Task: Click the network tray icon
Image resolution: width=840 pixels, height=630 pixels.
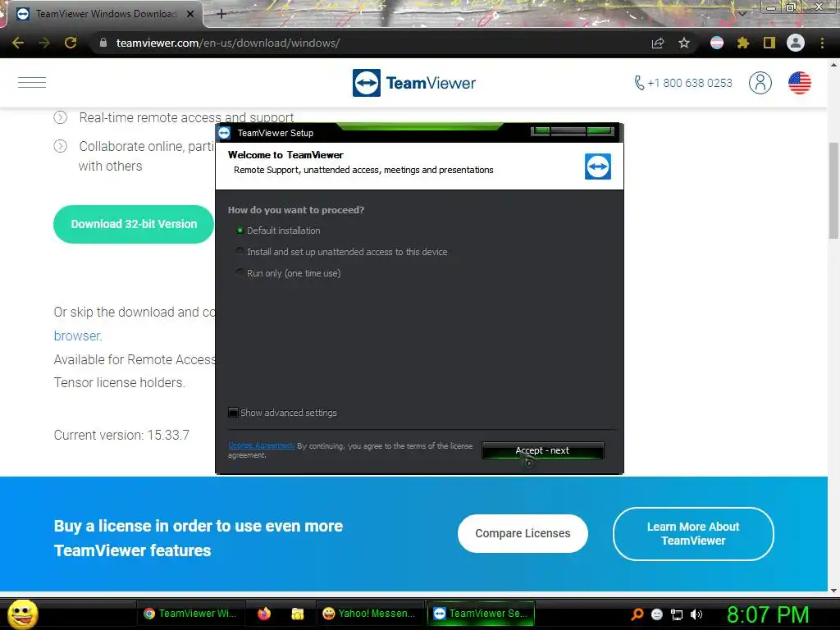Action: click(677, 615)
